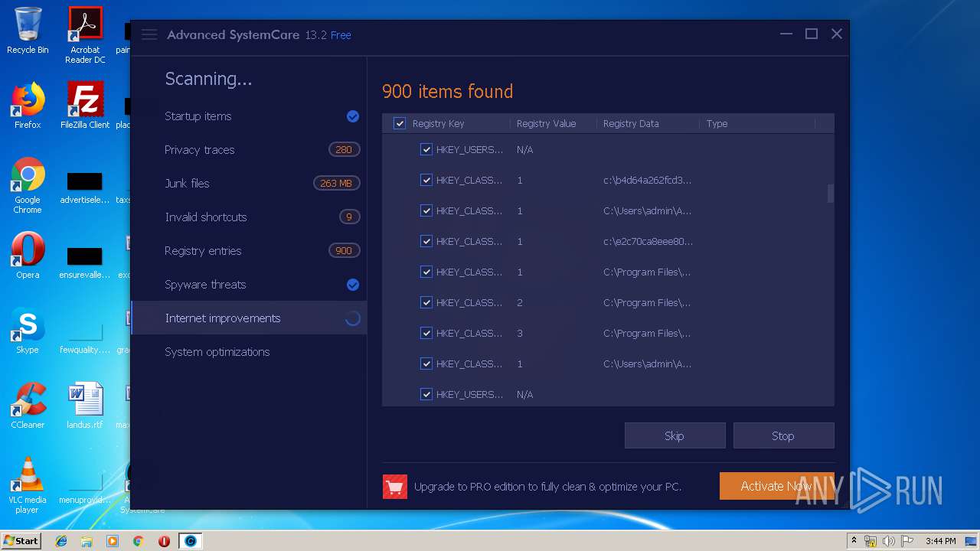
Task: Select Startup items in scan list
Action: coord(249,116)
